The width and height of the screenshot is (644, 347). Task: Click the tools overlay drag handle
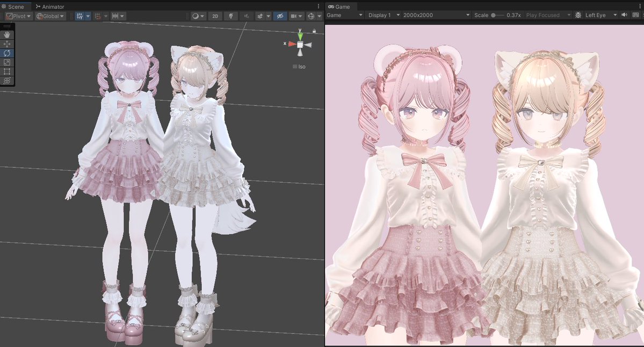click(7, 26)
